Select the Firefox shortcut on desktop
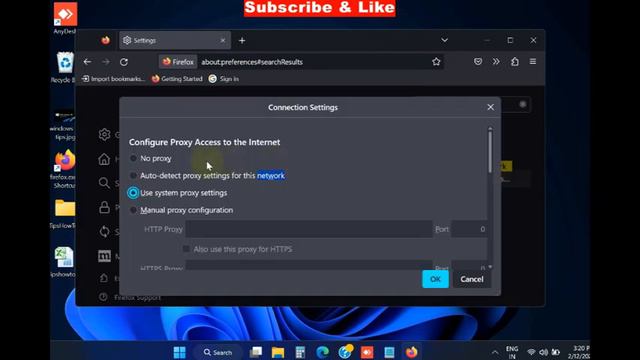 (x=64, y=169)
